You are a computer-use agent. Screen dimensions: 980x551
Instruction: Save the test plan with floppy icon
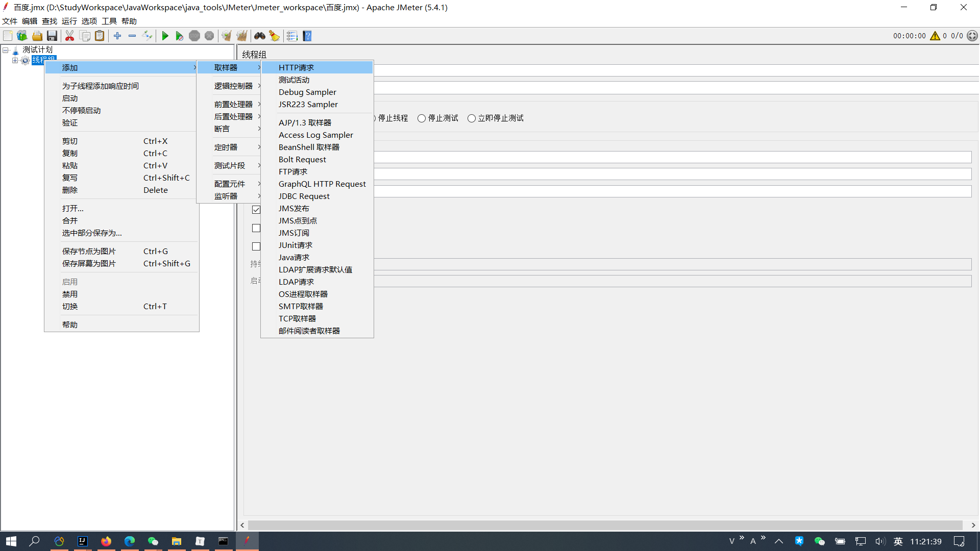52,36
